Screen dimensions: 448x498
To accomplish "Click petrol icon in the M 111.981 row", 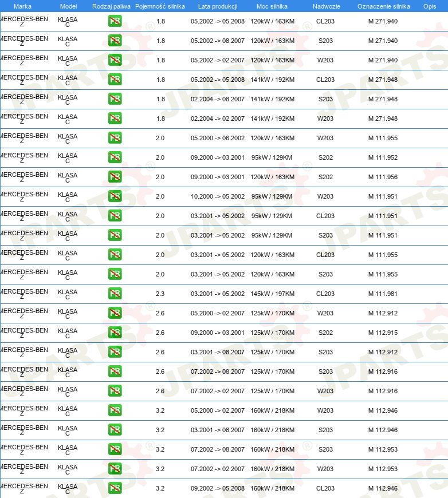I will point(115,294).
